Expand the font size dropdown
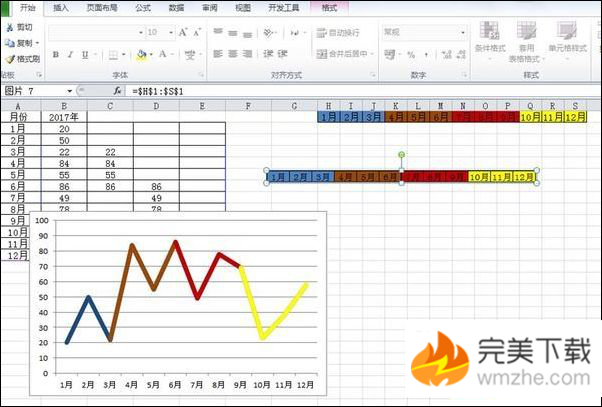 pos(171,33)
